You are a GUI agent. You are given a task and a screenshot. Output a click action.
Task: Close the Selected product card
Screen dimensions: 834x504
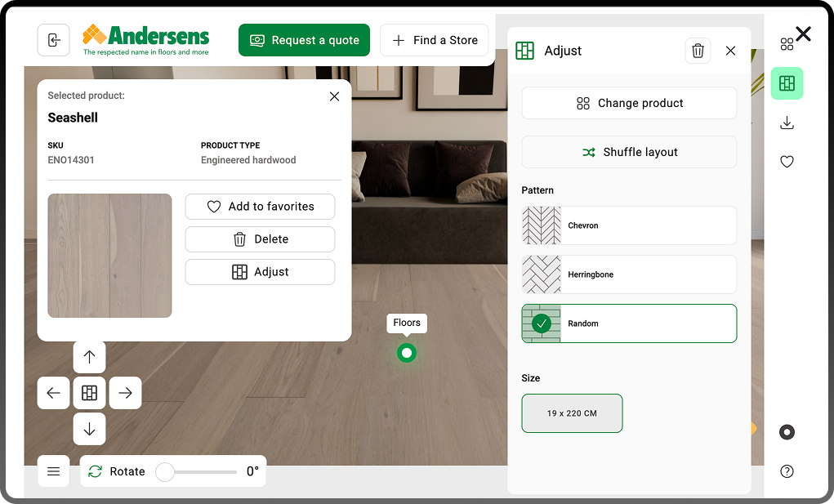pyautogui.click(x=334, y=96)
